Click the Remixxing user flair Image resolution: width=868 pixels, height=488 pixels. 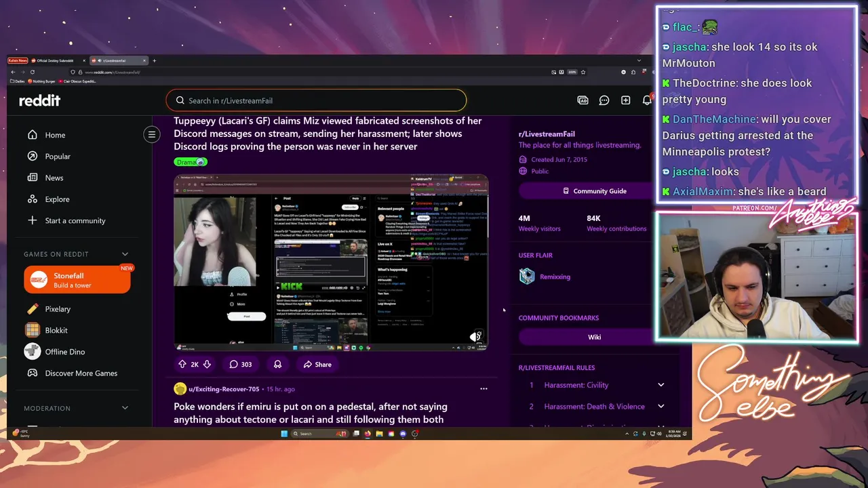555,277
